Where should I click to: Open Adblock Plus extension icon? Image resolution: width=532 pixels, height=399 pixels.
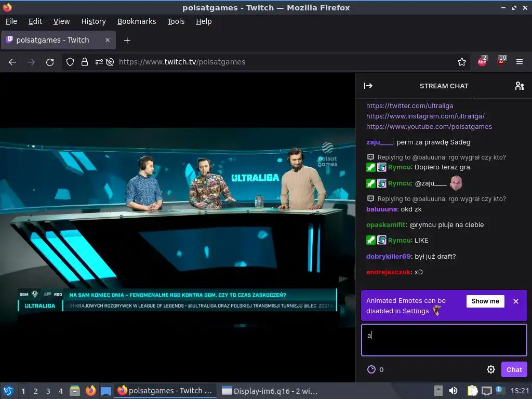coord(482,61)
